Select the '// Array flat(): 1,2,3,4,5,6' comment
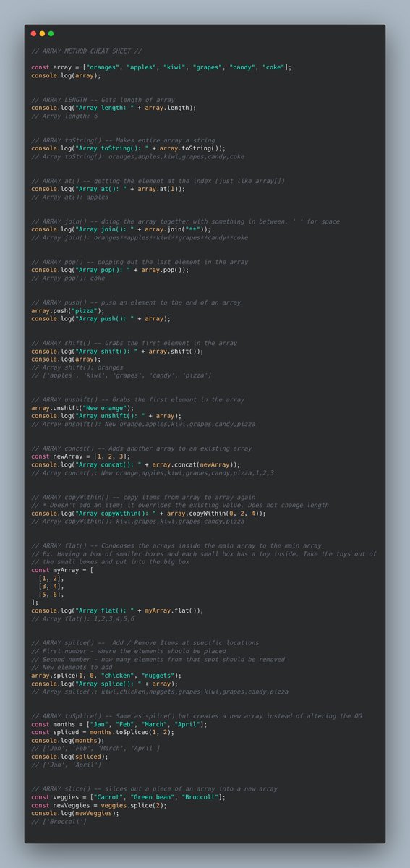This screenshot has height=868, width=410. click(x=82, y=618)
